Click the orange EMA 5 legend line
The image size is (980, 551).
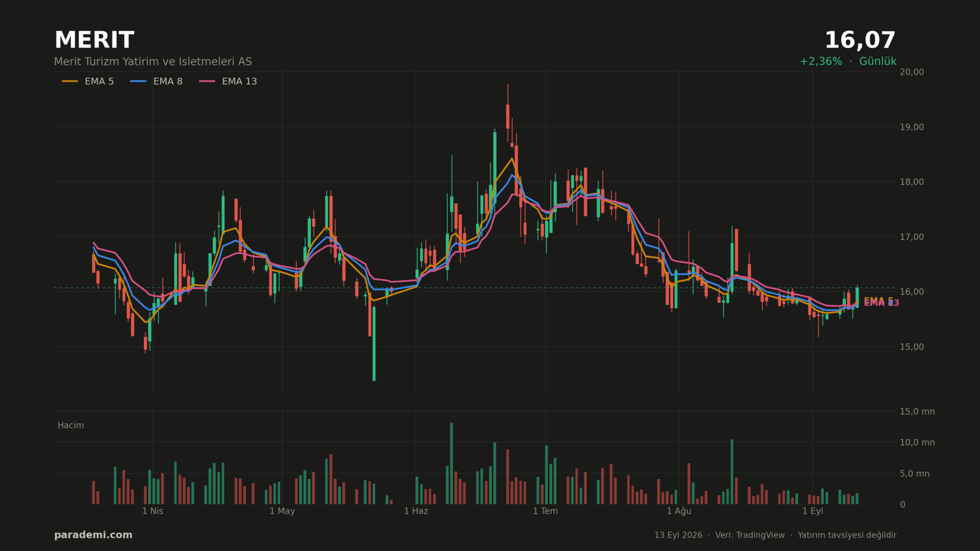tap(70, 81)
